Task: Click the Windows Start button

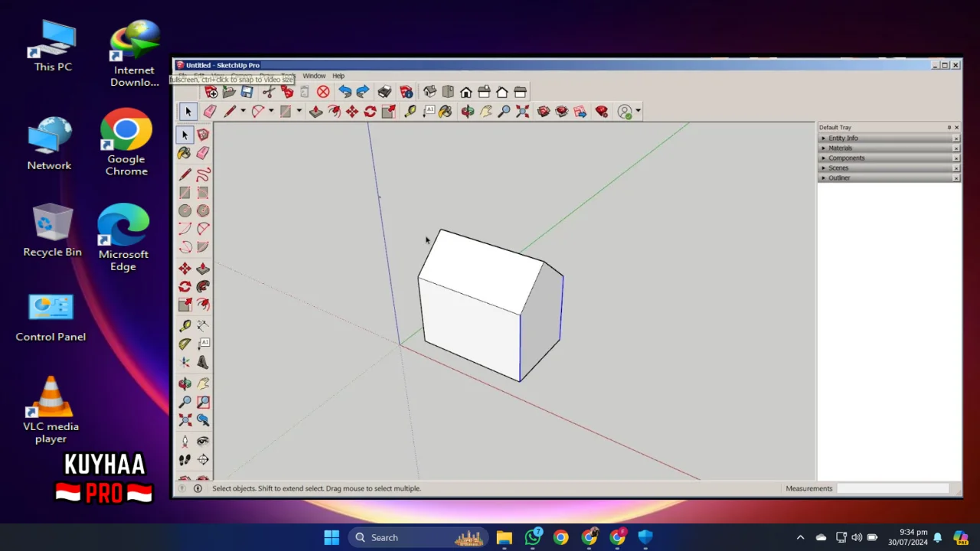Action: [x=332, y=537]
